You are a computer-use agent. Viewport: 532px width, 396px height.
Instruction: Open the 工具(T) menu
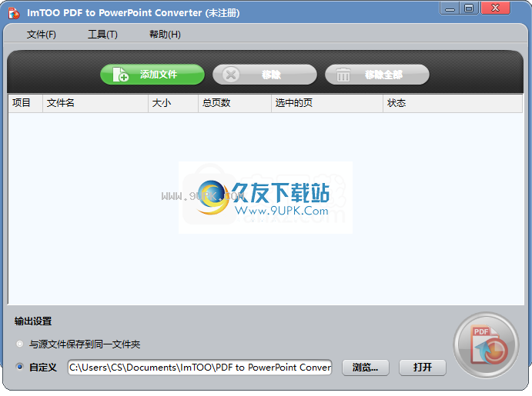[x=102, y=35]
